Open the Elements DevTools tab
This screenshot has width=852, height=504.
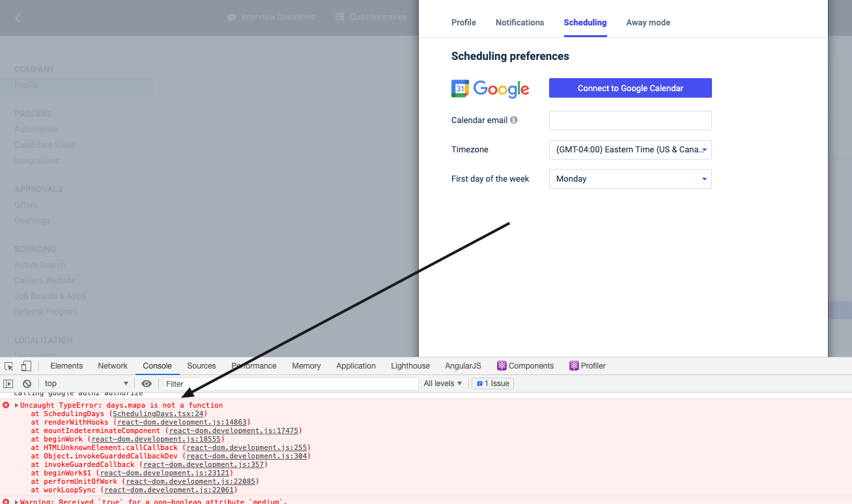coord(66,366)
